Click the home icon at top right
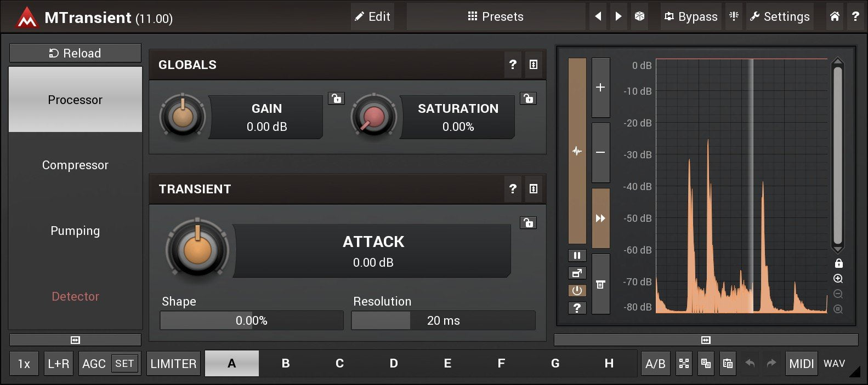 coord(835,16)
